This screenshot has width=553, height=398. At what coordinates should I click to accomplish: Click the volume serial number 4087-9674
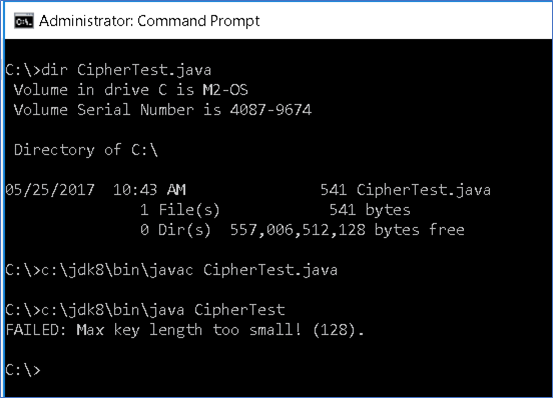271,110
